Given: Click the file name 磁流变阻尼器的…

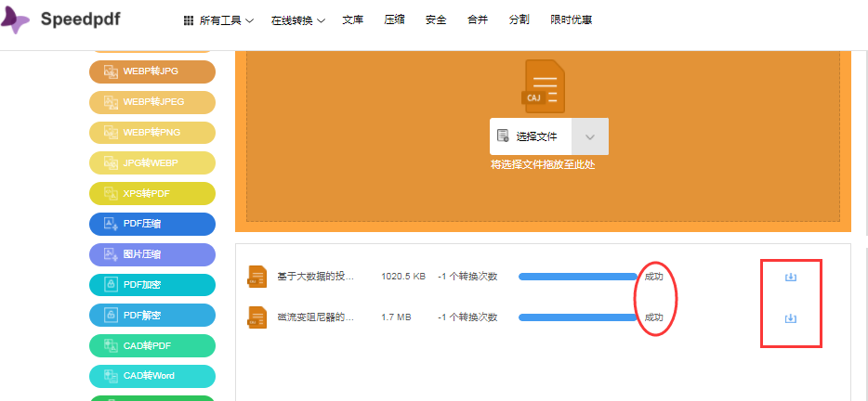Looking at the screenshot, I should point(316,317).
